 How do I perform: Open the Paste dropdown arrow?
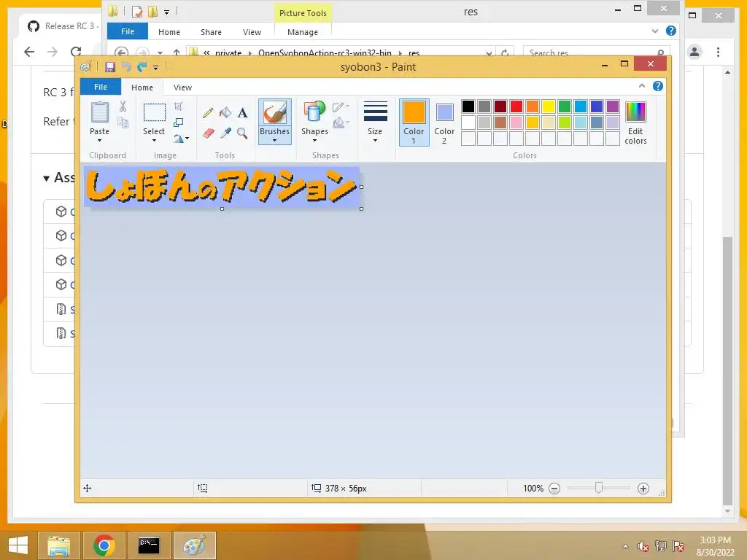[x=99, y=141]
